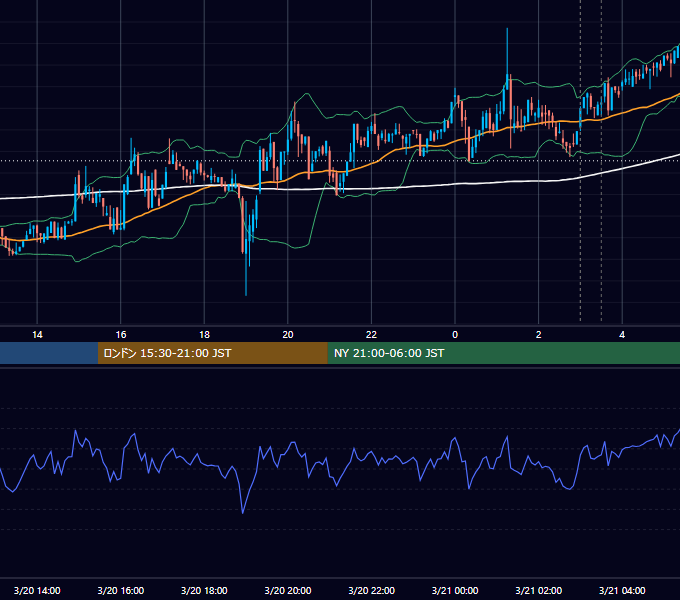Image resolution: width=680 pixels, height=600 pixels.
Task: Click the '16' hour label on price chart axis
Action: tap(121, 335)
